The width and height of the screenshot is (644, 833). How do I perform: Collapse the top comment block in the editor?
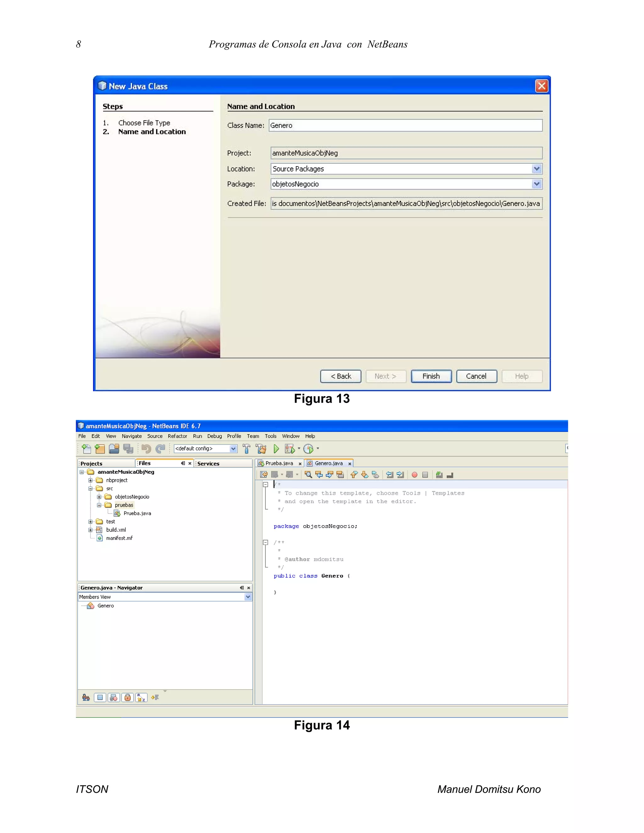pos(265,484)
